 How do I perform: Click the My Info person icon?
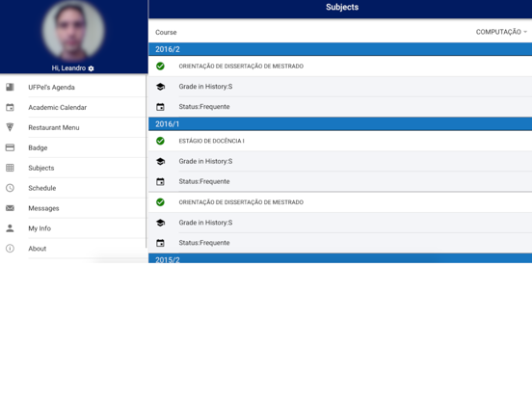[10, 228]
